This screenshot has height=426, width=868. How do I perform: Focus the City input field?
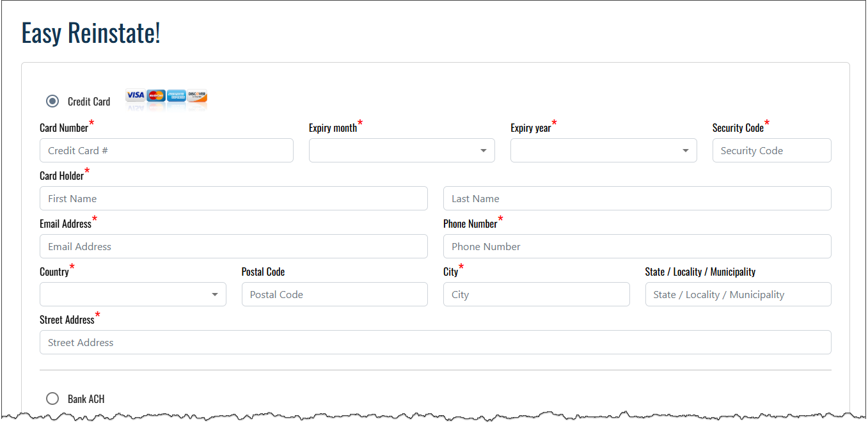pos(536,294)
